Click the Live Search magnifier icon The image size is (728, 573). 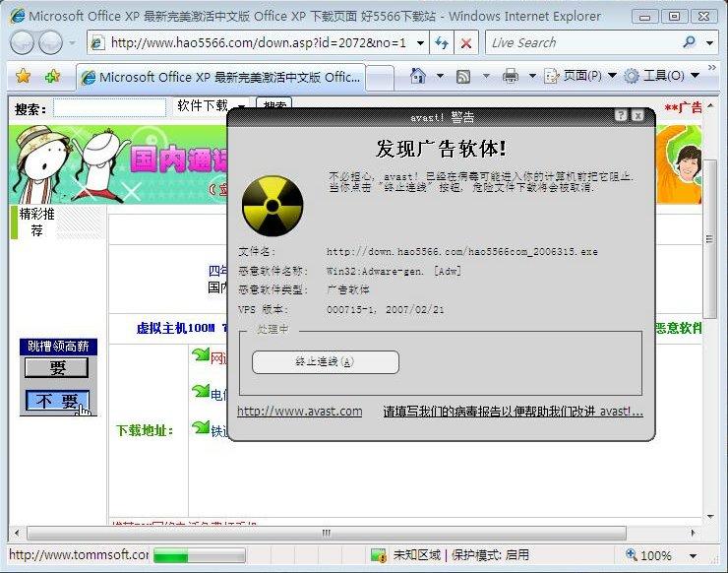pyautogui.click(x=690, y=42)
